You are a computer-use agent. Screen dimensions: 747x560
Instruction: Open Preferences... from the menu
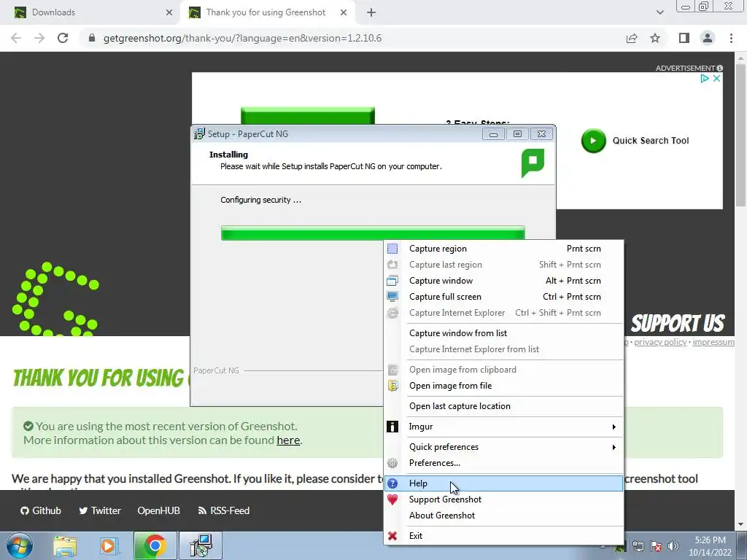[503, 463]
